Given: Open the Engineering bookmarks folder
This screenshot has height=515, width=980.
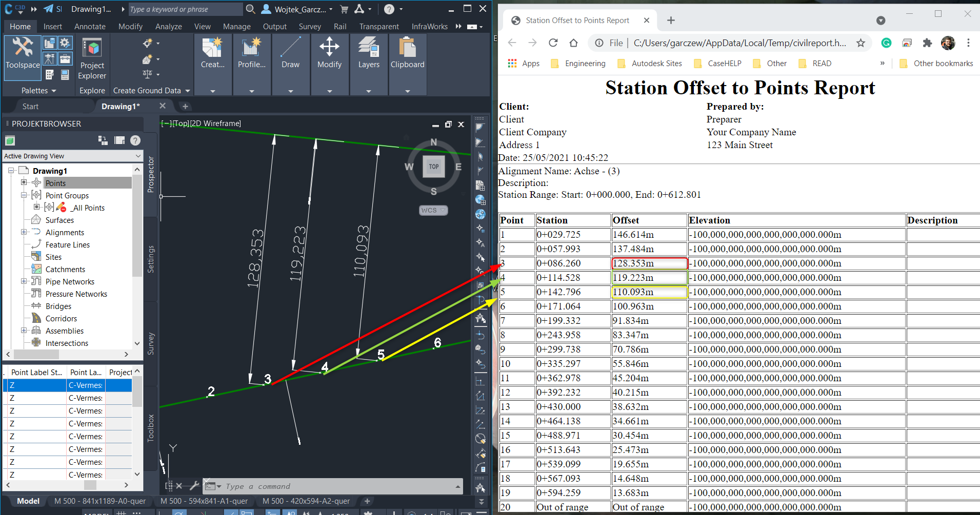Looking at the screenshot, I should tap(585, 63).
